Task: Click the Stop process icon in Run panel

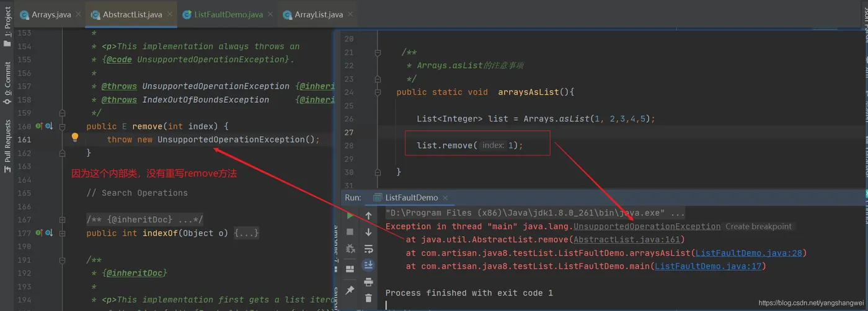Action: tap(350, 232)
